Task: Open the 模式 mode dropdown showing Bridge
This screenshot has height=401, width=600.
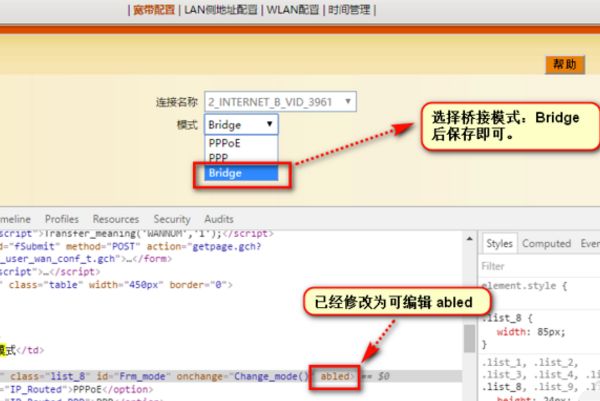Action: [x=241, y=125]
